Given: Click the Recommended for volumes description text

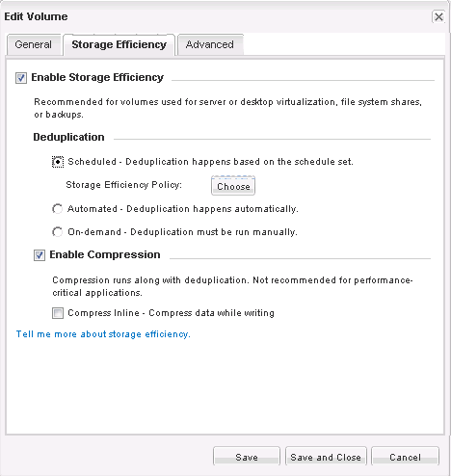Looking at the screenshot, I should 227,108.
